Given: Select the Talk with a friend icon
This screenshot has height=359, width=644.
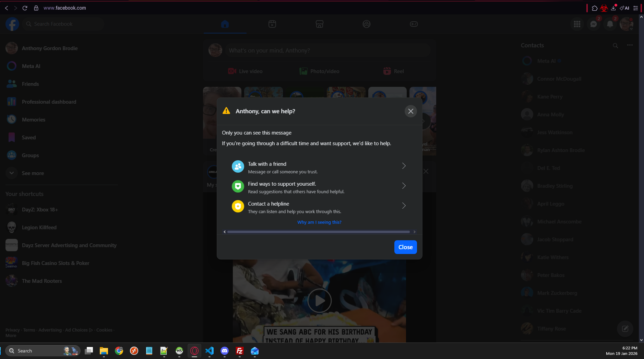Looking at the screenshot, I should tap(238, 166).
